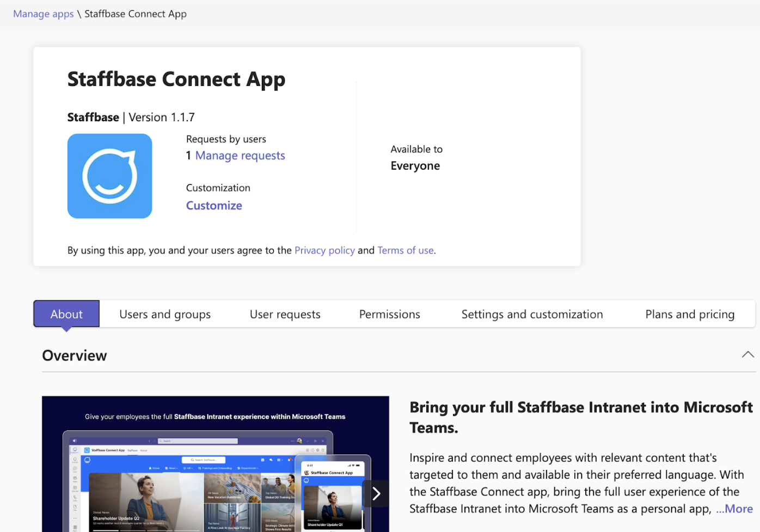Open the Privacy policy link
This screenshot has height=532, width=760.
tap(324, 250)
